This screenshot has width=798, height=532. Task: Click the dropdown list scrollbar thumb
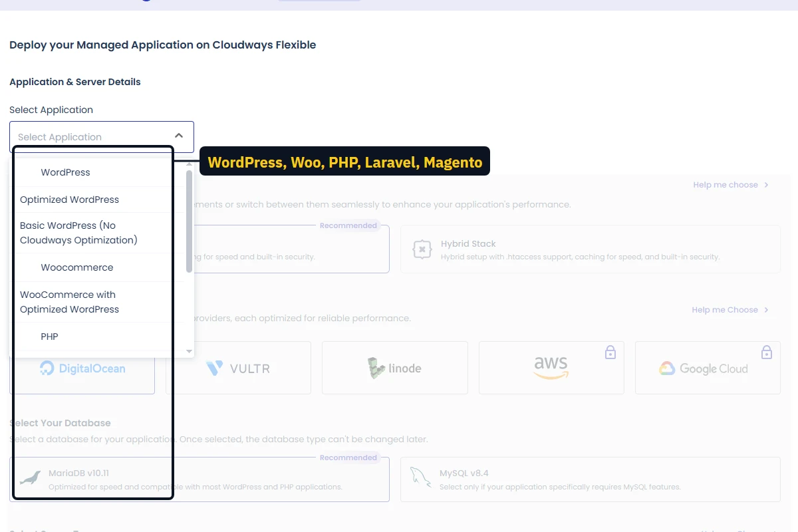[x=189, y=221]
